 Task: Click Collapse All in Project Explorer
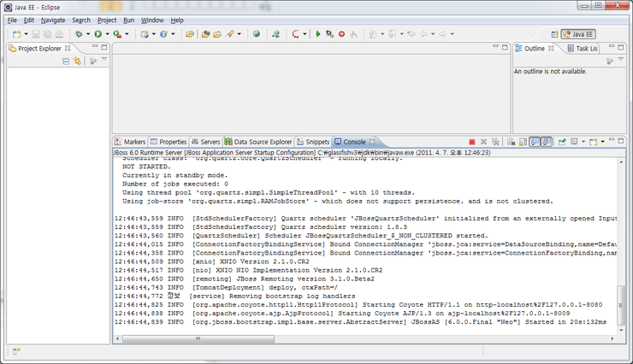[66, 62]
